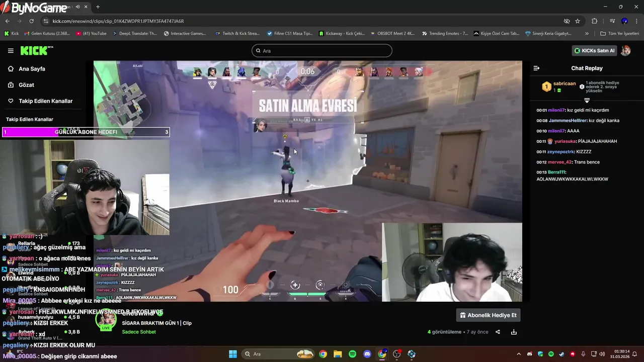Open the Tüm Yer İşaretleri folder
This screenshot has height=362, width=644.
coord(619,34)
